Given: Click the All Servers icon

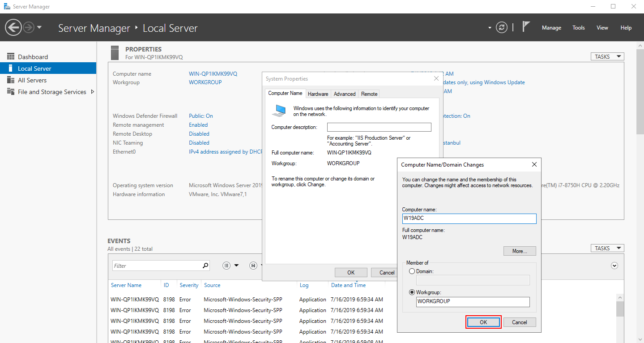Looking at the screenshot, I should tap(11, 80).
